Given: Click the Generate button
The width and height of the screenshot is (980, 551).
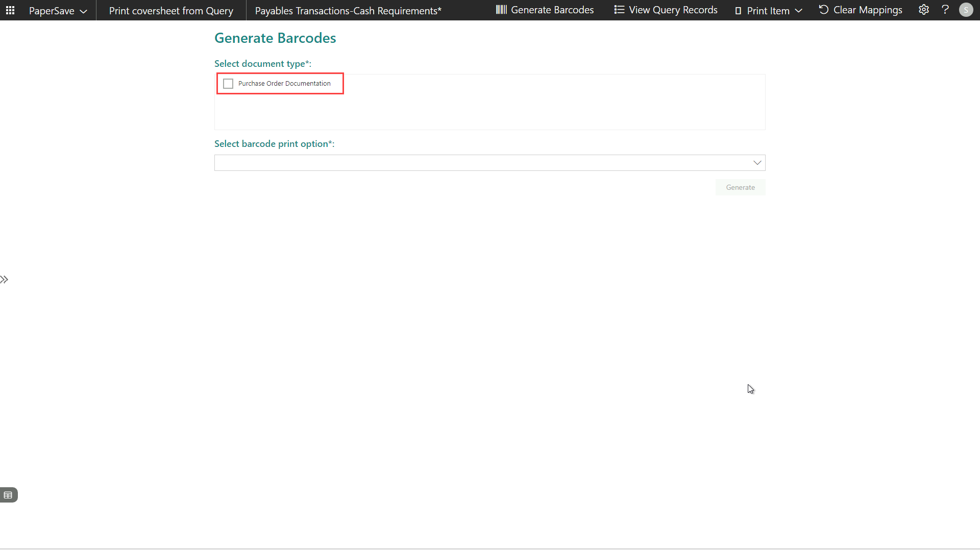Looking at the screenshot, I should (x=740, y=187).
